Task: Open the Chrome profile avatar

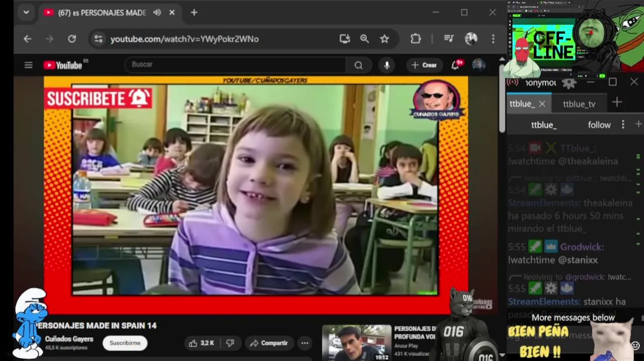Action: coord(470,39)
